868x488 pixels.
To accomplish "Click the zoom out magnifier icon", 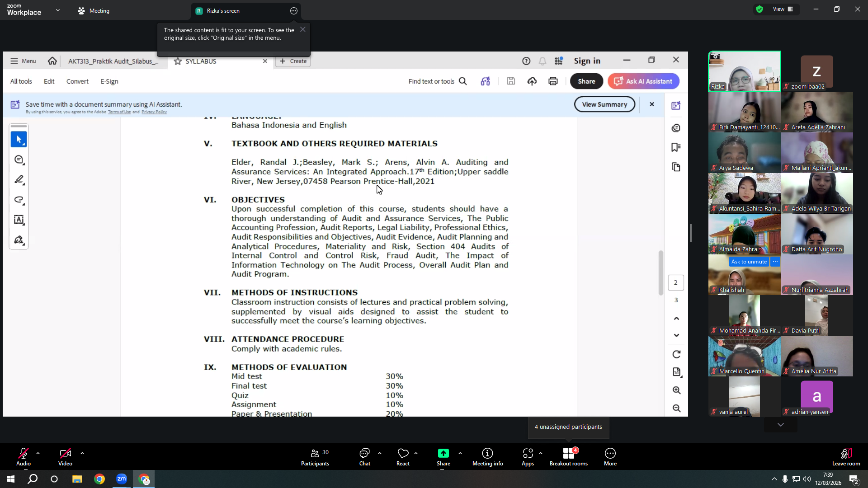I will 676,408.
